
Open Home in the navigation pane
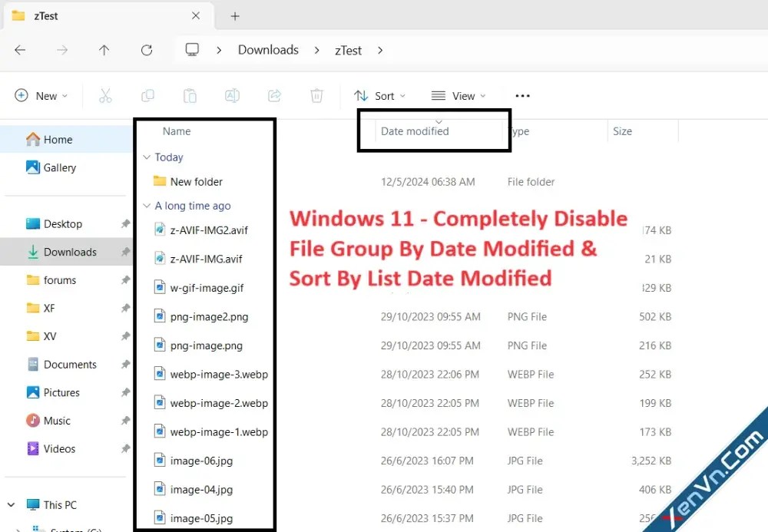click(66, 140)
